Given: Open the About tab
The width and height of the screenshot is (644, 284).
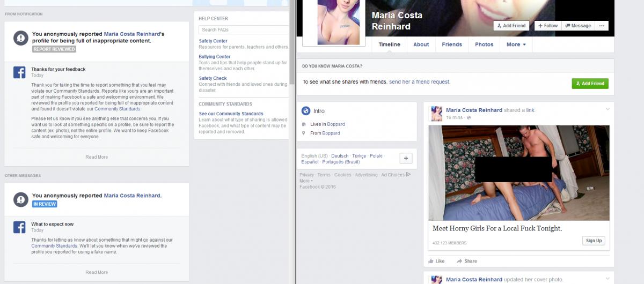Looking at the screenshot, I should (x=421, y=44).
